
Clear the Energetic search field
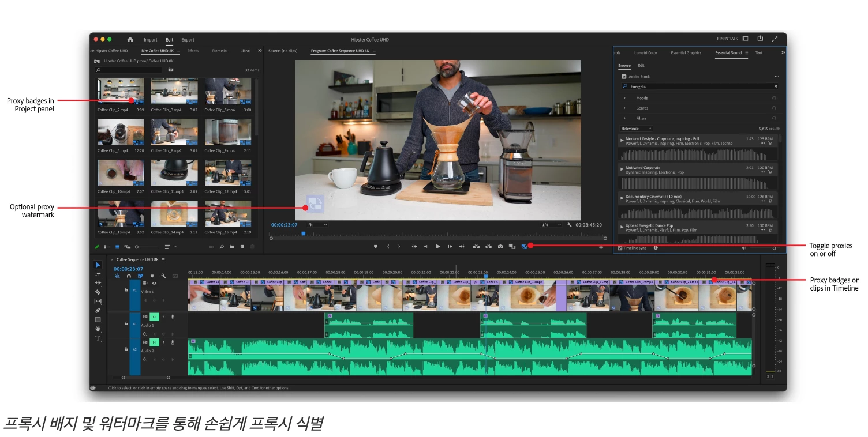pos(776,86)
